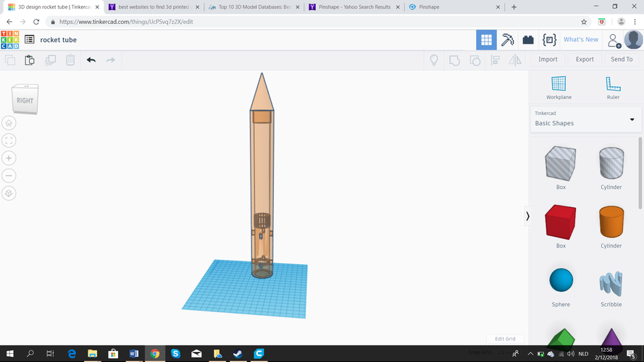644x362 pixels.
Task: Zoom out with the minus button
Action: (9, 176)
